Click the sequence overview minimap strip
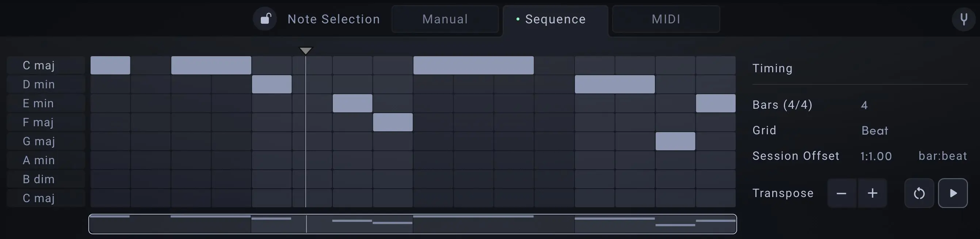Image resolution: width=980 pixels, height=239 pixels. [x=412, y=224]
